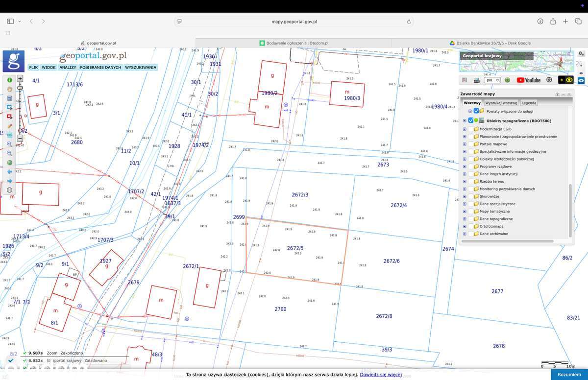
Task: Uncheck Powiaty włączone do usługi layer
Action: [x=476, y=111]
